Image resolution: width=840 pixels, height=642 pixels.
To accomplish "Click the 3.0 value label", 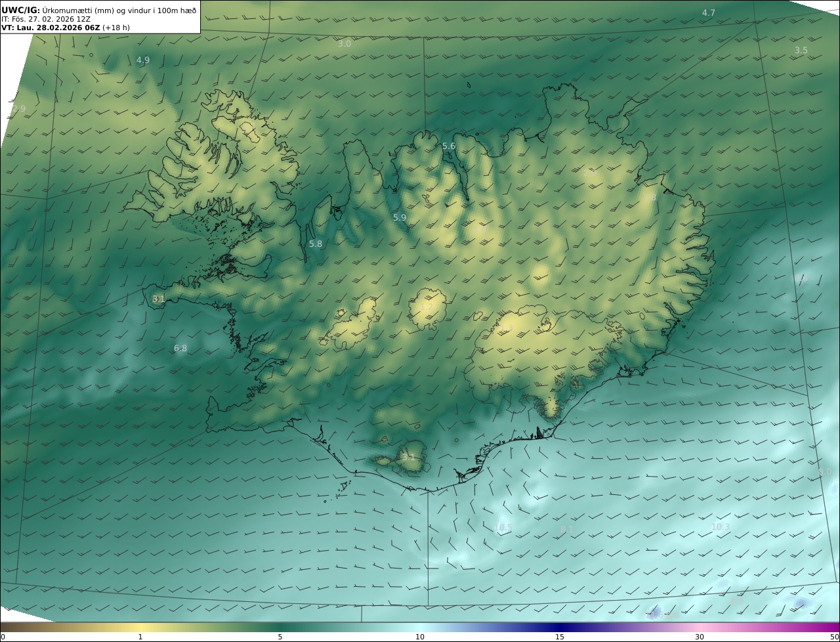I will 345,44.
